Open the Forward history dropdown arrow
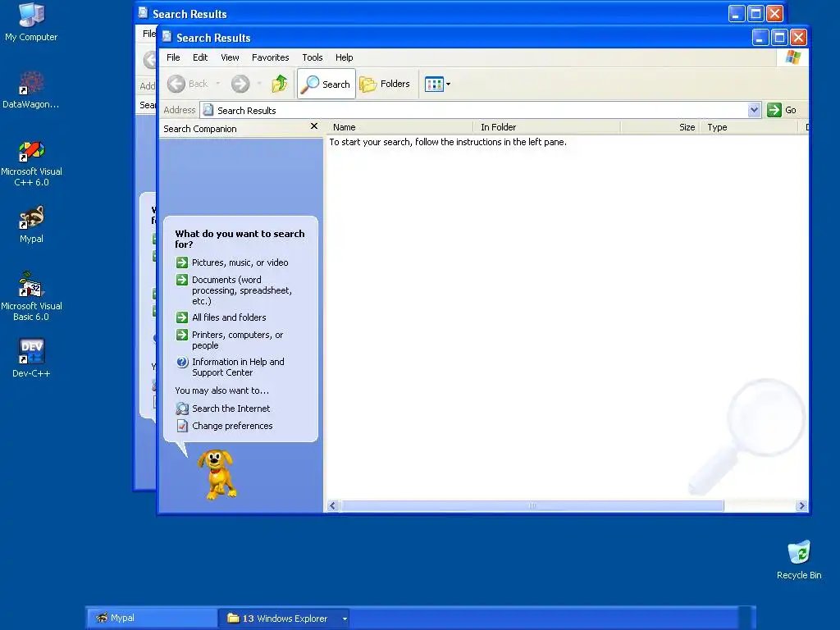840x630 pixels. (x=259, y=84)
